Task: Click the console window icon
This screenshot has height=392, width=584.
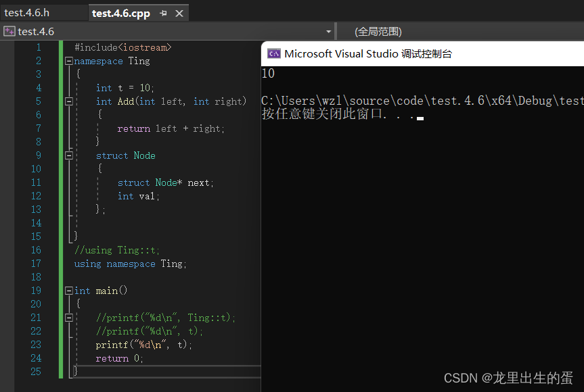Action: (274, 54)
